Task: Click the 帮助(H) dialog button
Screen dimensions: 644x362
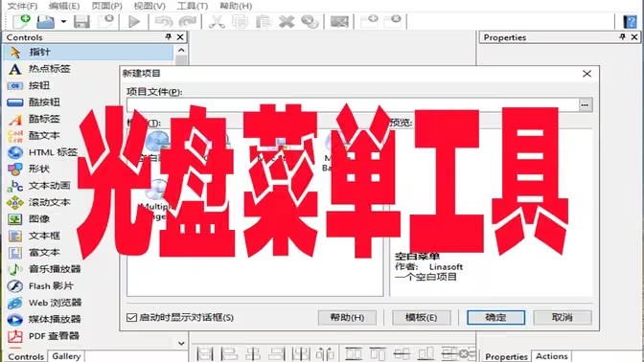Action: click(347, 317)
